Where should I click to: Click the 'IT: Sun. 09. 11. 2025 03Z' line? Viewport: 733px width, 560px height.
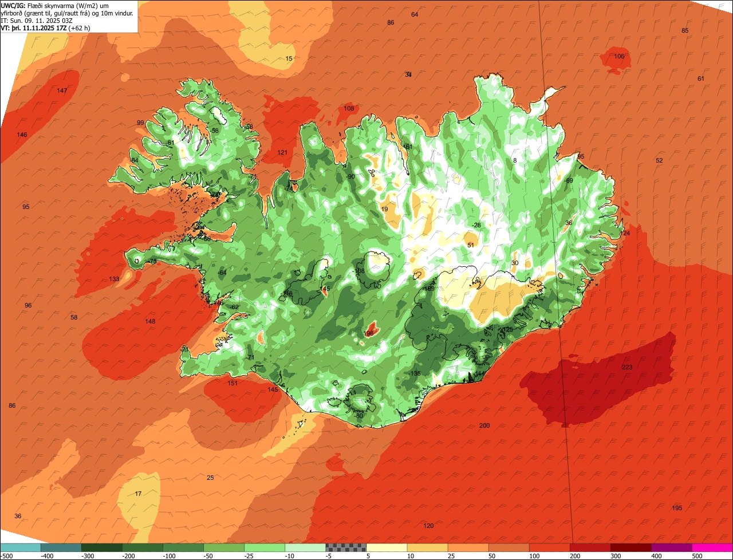coord(37,20)
